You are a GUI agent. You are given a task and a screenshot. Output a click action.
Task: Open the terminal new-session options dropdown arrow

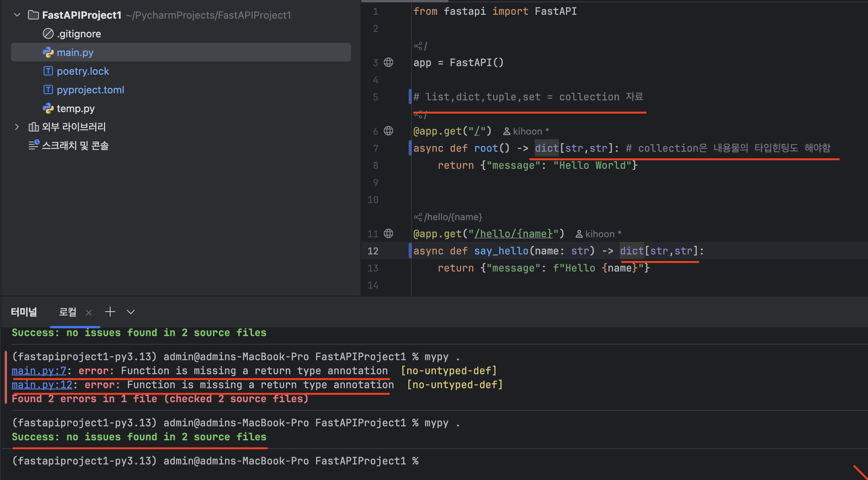point(131,312)
